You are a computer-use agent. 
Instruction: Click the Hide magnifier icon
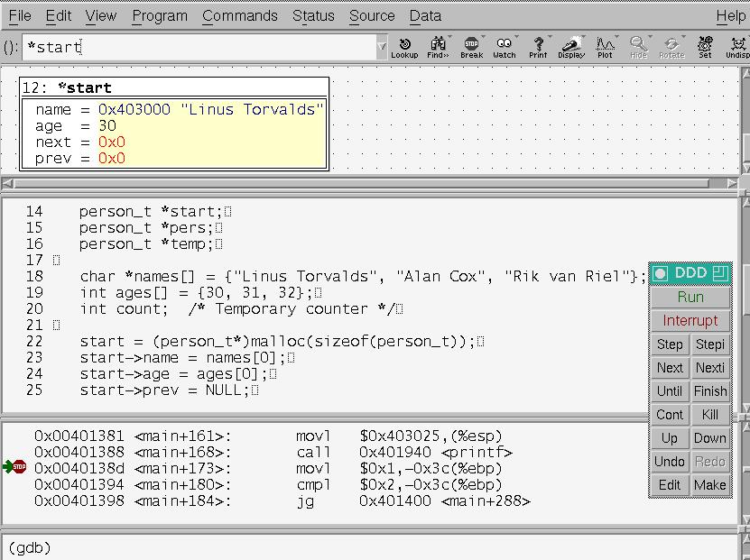638,48
